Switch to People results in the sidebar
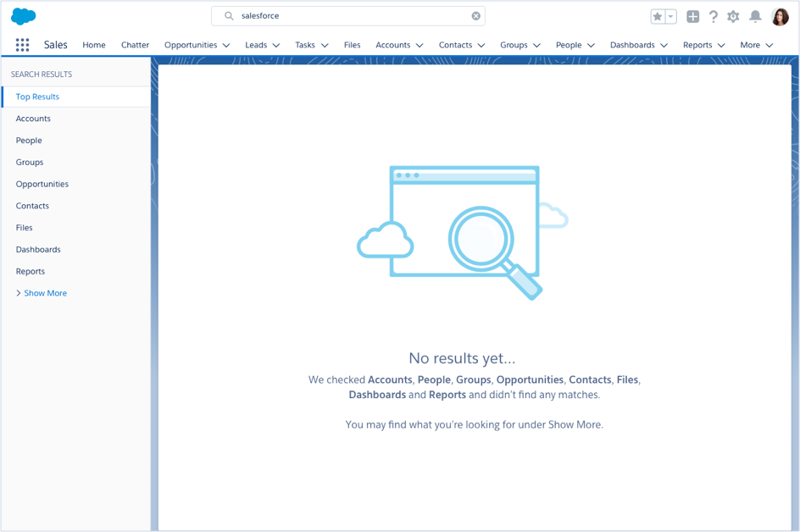The width and height of the screenshot is (800, 532). (x=27, y=140)
